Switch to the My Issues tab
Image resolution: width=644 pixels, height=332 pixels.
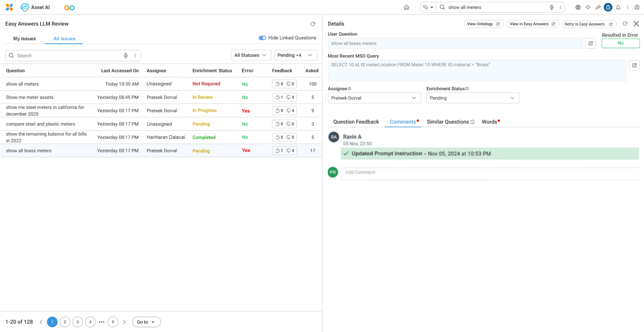(x=25, y=39)
